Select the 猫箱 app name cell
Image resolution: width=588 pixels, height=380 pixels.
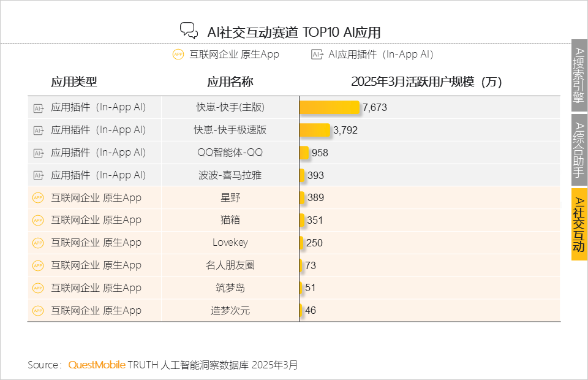click(230, 220)
